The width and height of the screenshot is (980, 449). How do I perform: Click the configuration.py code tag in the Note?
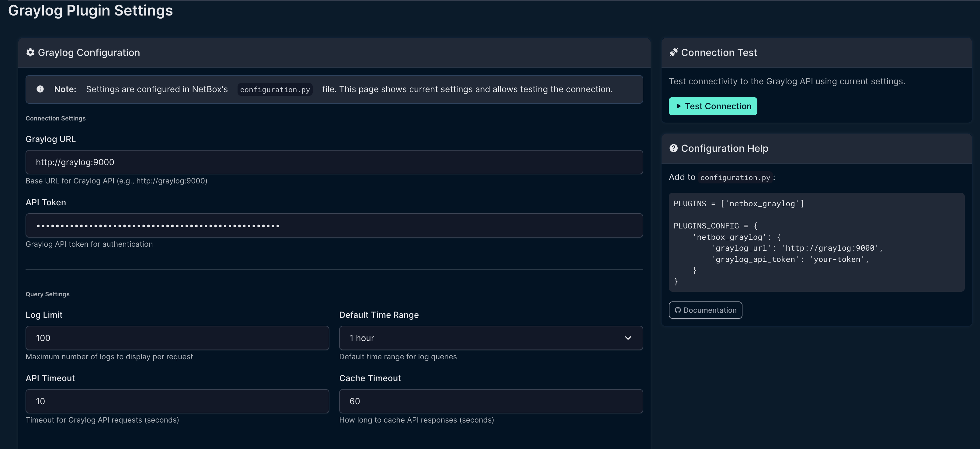pyautogui.click(x=275, y=89)
